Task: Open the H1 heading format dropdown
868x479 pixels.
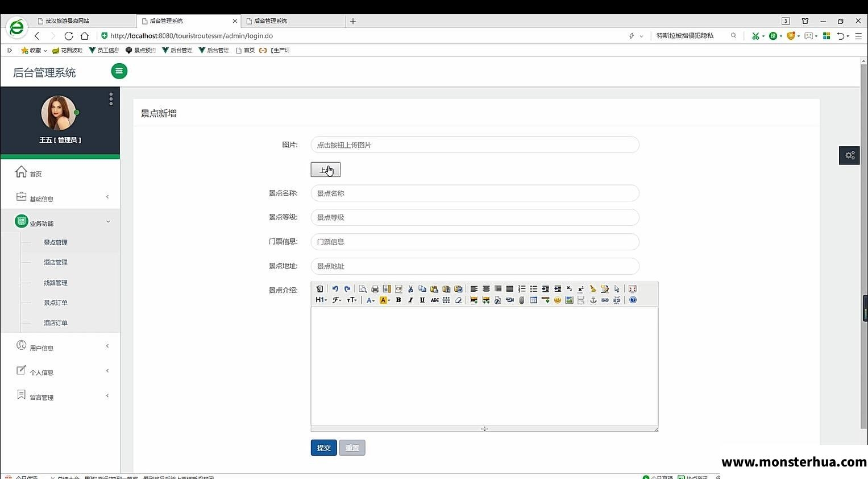Action: pyautogui.click(x=321, y=300)
